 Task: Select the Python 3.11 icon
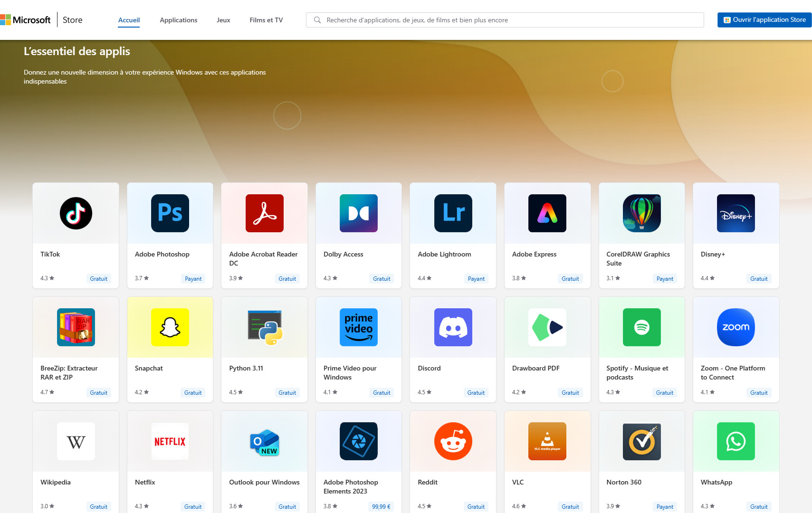point(265,327)
